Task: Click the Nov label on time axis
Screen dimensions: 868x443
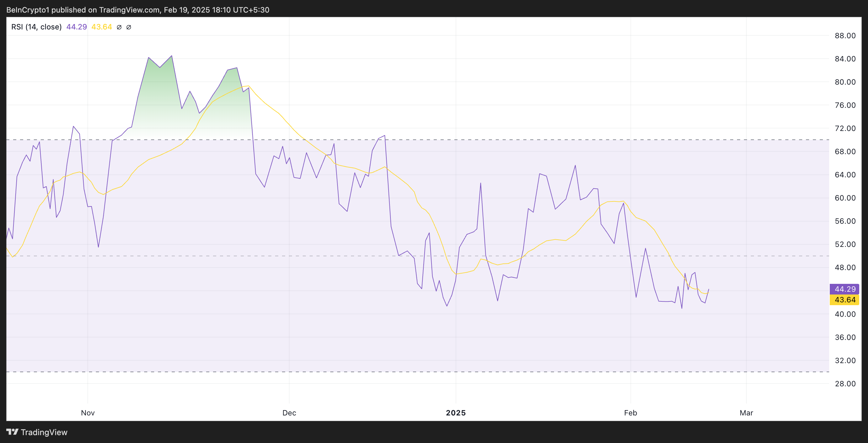Action: 88,413
